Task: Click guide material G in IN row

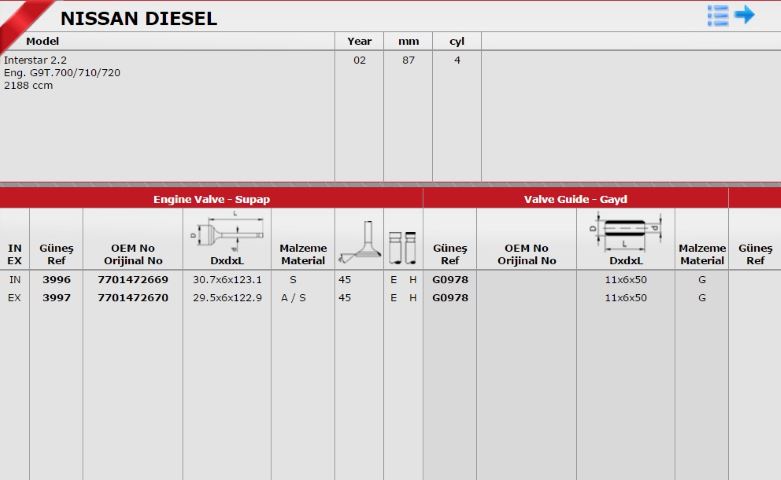Action: point(702,279)
